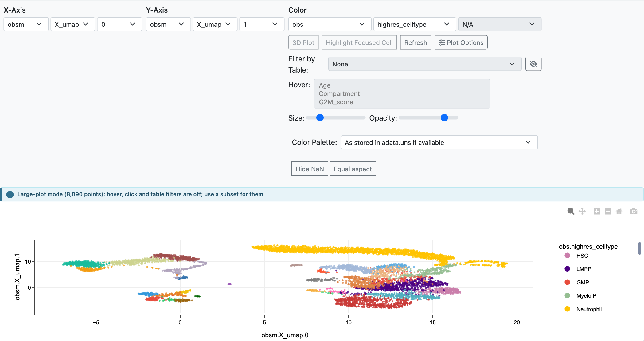Image resolution: width=644 pixels, height=341 pixels.
Task: Toggle the Hide NaN option
Action: pos(310,169)
